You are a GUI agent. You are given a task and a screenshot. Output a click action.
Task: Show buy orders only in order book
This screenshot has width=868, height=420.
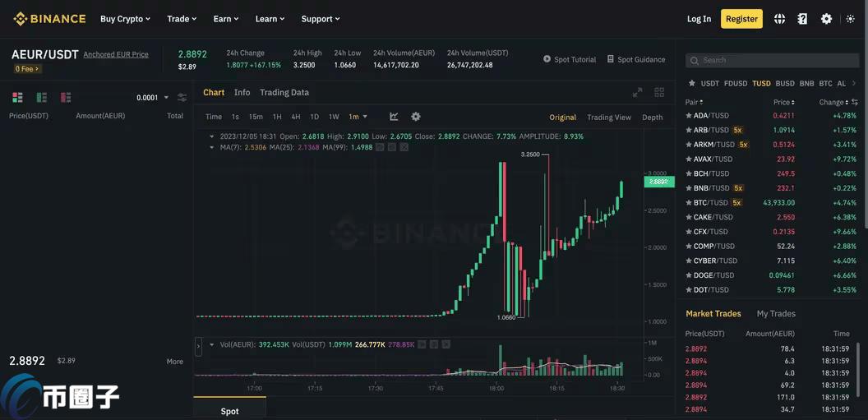41,97
